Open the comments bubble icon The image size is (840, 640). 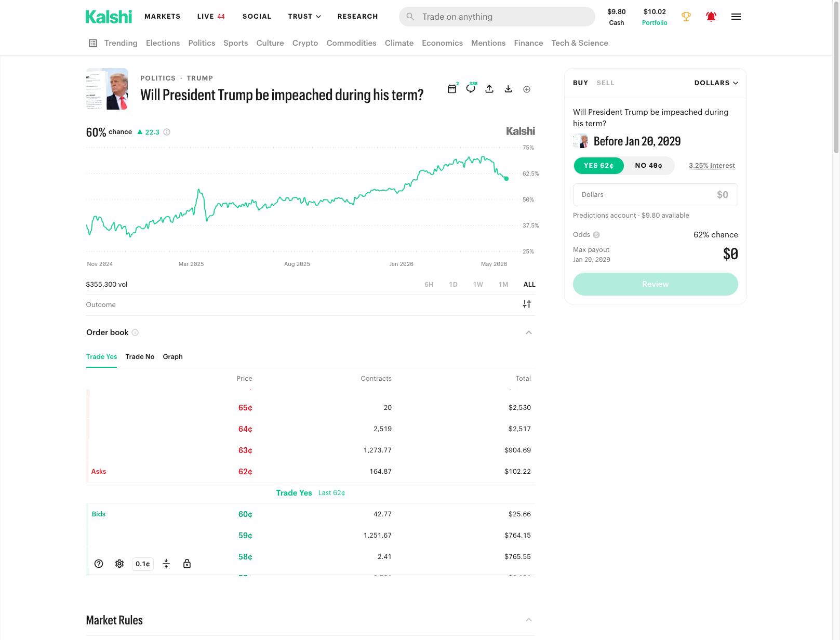click(471, 89)
